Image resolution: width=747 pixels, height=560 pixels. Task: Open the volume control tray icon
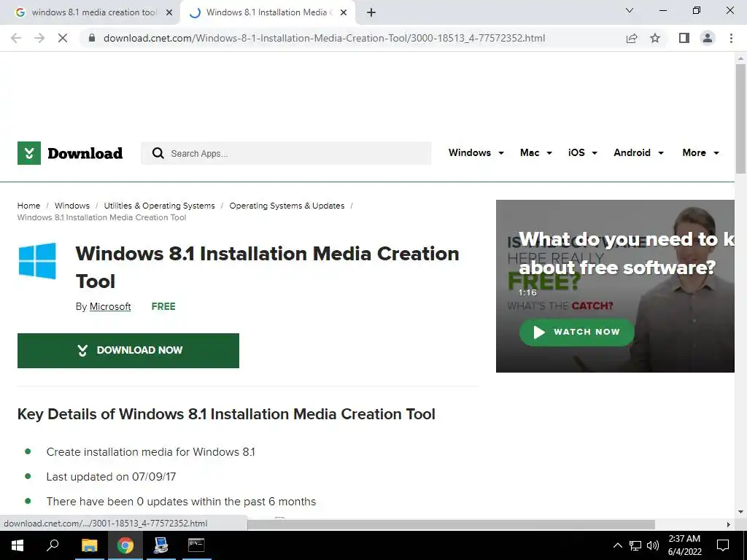pos(653,545)
